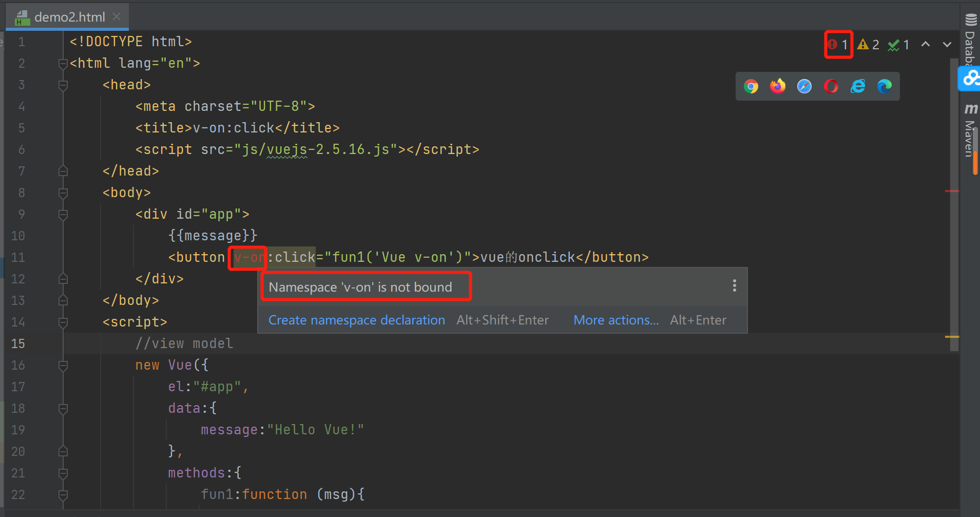Collapse the data block fold at line 18
The width and height of the screenshot is (980, 517).
point(63,409)
